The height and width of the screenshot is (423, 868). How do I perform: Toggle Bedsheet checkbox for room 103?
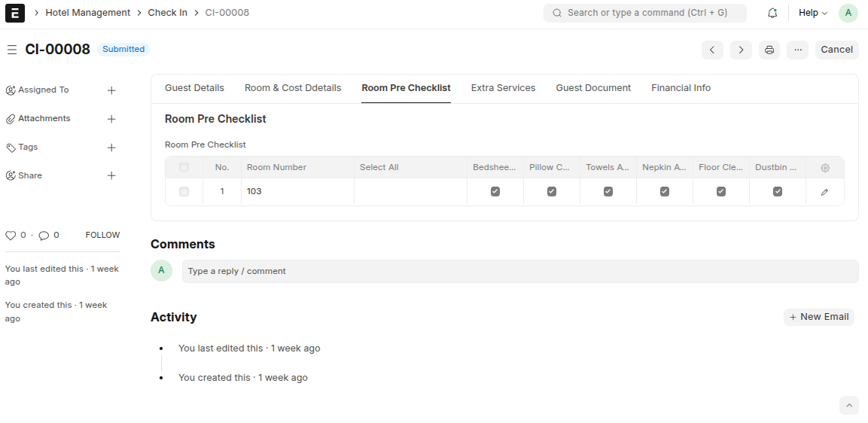tap(495, 192)
